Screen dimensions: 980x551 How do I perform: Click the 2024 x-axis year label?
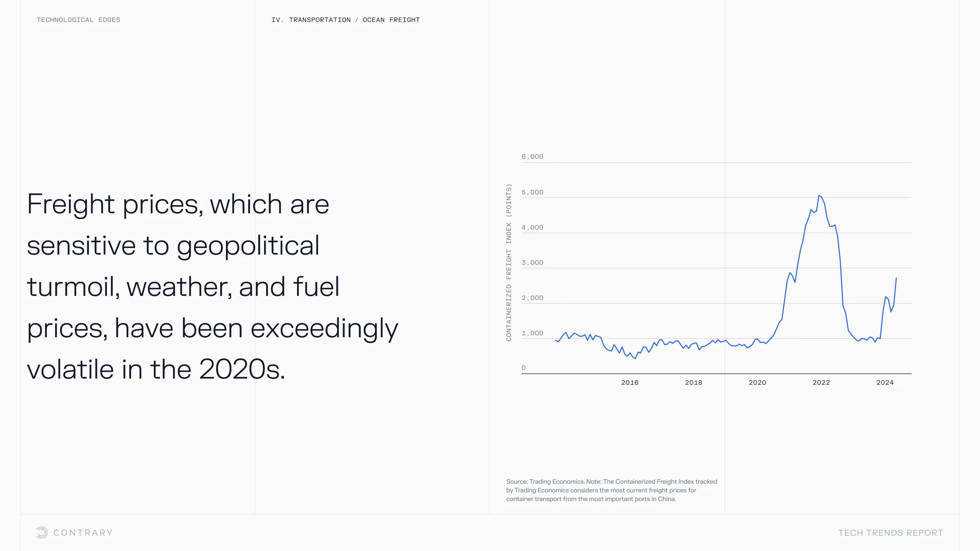(885, 383)
